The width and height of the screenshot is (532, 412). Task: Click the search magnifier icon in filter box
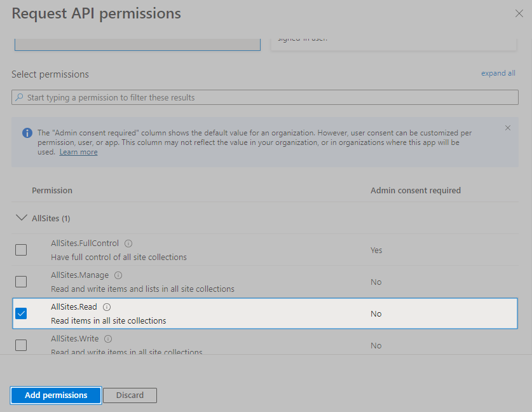point(19,97)
